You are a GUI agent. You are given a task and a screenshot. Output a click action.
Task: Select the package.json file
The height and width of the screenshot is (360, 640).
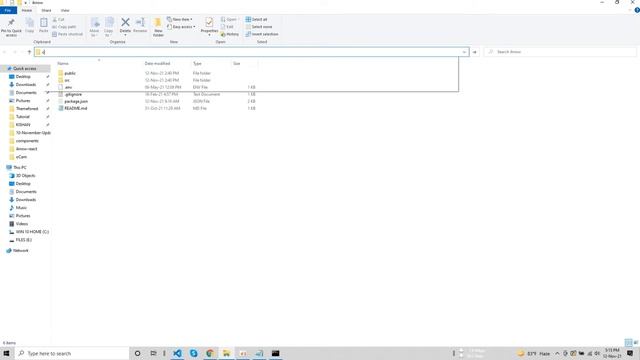click(76, 101)
